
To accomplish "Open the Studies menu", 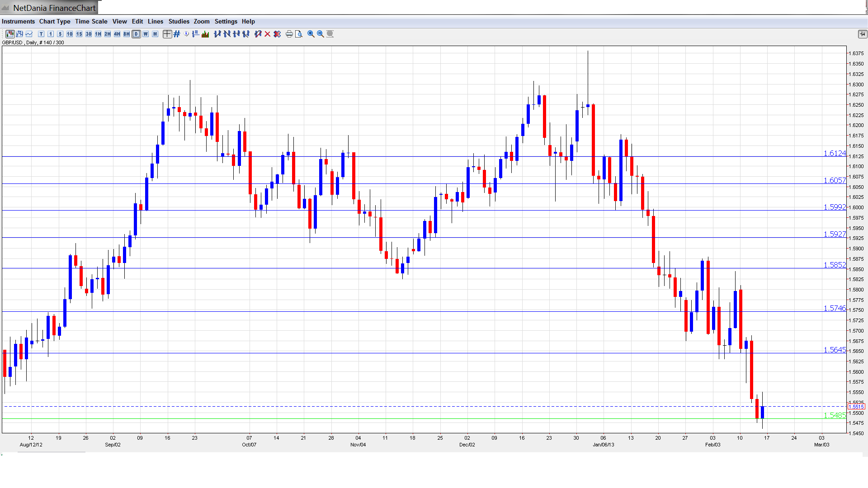I will point(179,21).
